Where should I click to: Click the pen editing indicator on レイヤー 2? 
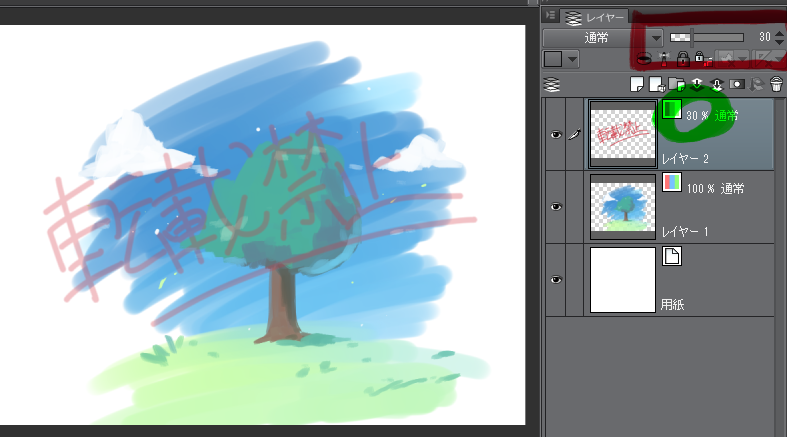click(575, 134)
